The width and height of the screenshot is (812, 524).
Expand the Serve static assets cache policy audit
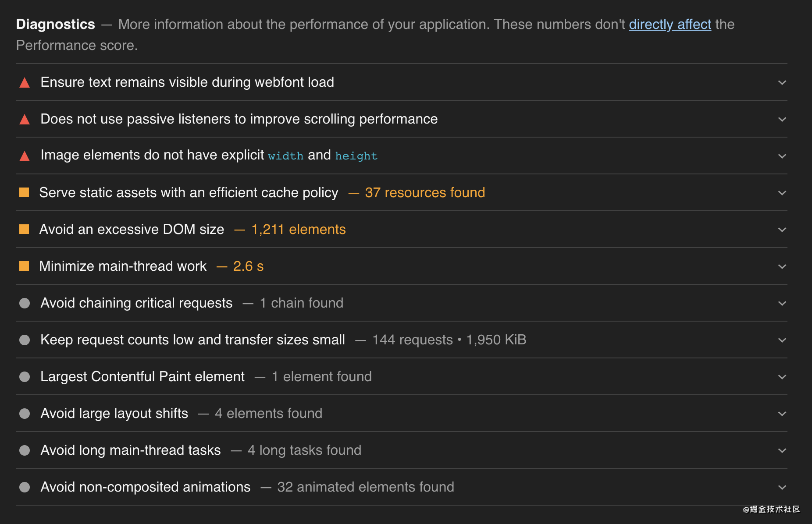pos(782,192)
